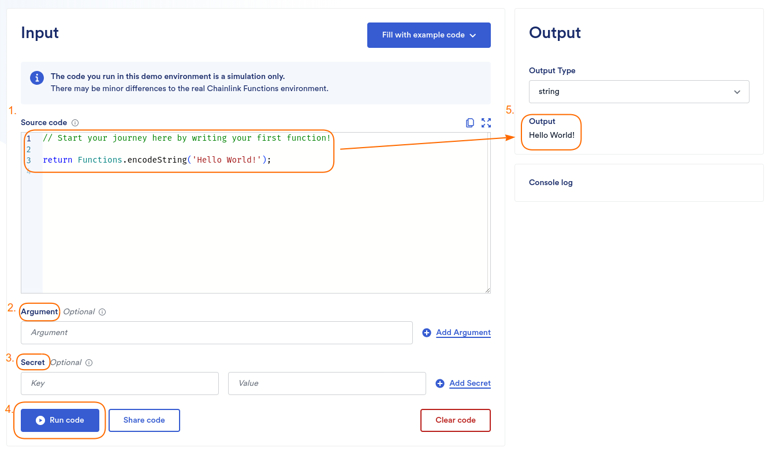Click the Hello World! output text
This screenshot has width=768, height=455.
(552, 135)
